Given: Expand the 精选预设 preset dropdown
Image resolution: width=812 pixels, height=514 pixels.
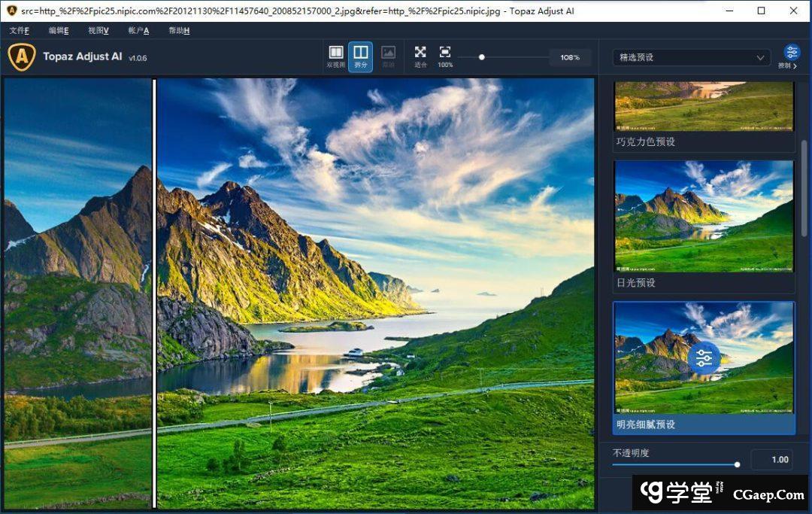Looking at the screenshot, I should 691,57.
